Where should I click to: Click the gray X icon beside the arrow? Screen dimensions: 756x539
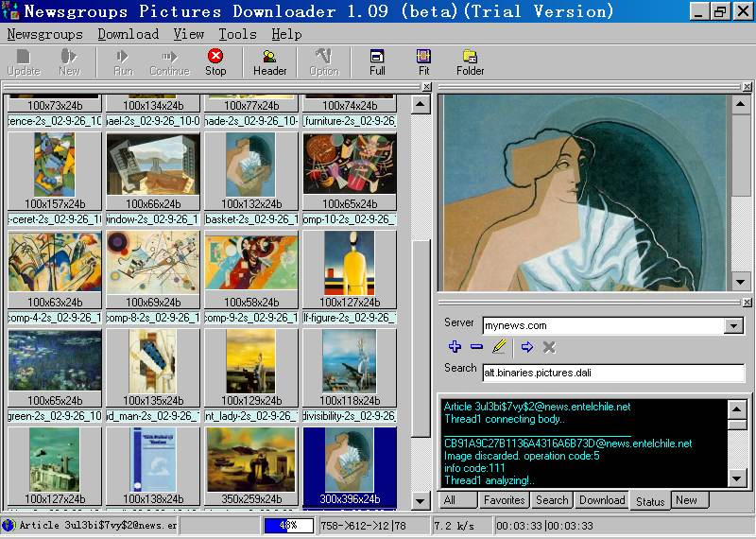pyautogui.click(x=549, y=347)
